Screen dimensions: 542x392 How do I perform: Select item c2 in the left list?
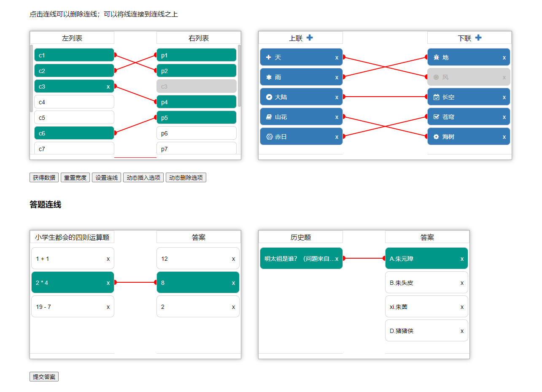click(74, 71)
